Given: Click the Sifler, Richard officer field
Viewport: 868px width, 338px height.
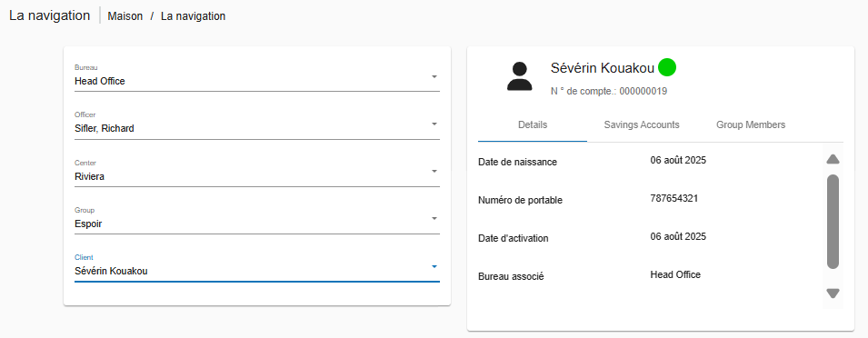Looking at the screenshot, I should [257, 124].
